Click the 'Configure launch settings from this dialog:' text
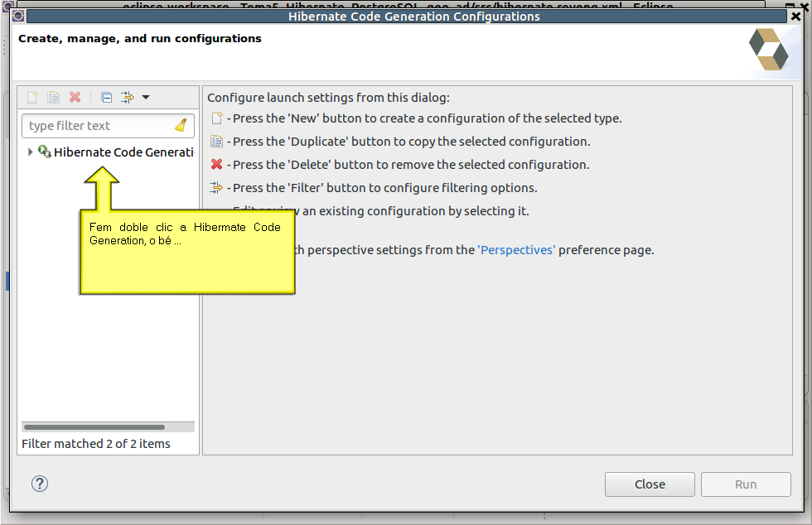The width and height of the screenshot is (812, 525). pyautogui.click(x=328, y=98)
